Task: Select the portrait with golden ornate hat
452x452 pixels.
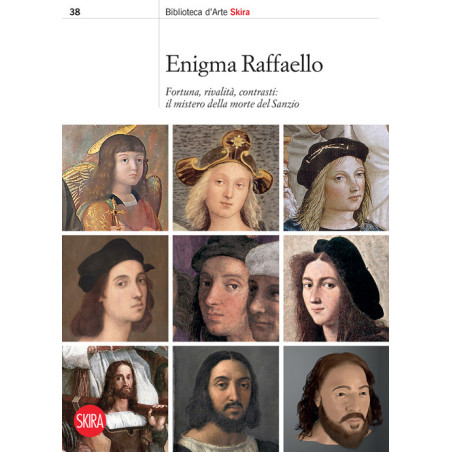Action: tap(226, 178)
